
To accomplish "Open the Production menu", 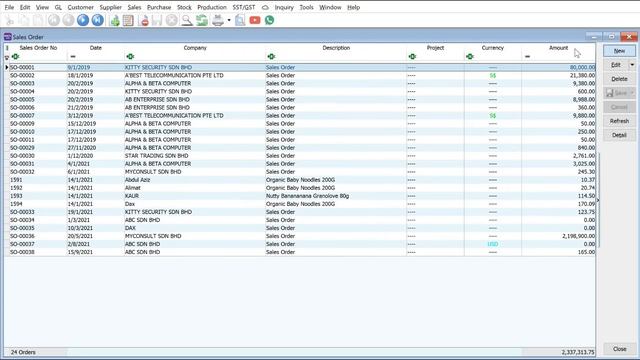I will click(x=212, y=7).
